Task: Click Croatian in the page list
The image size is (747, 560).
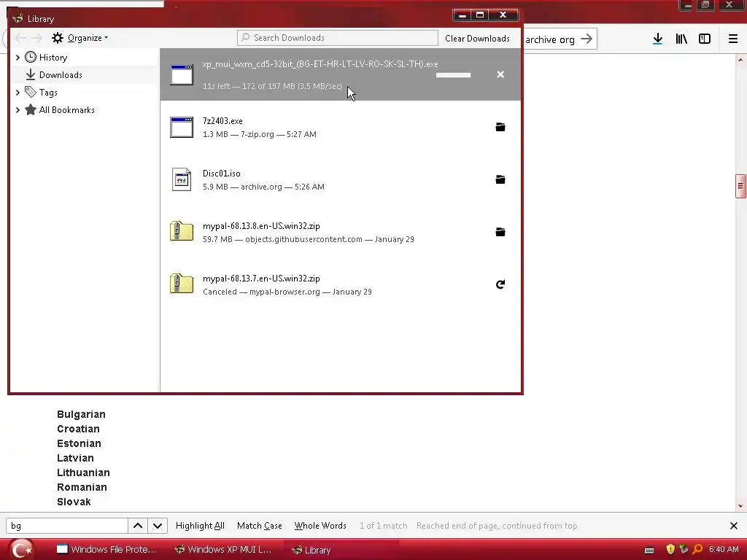Action: point(78,429)
